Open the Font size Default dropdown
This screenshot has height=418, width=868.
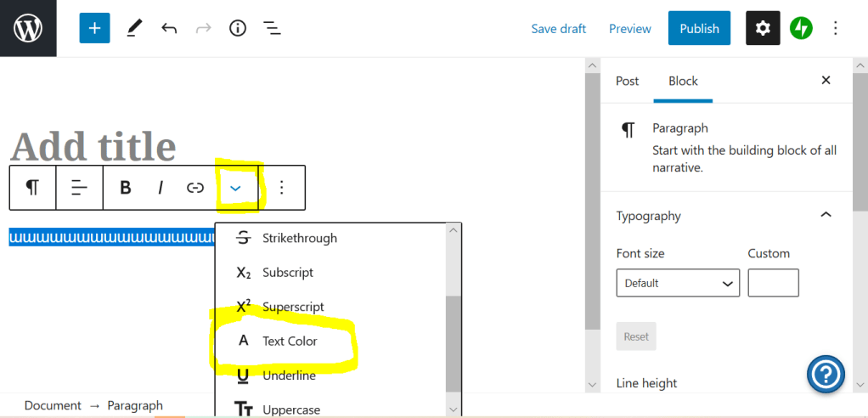tap(678, 283)
